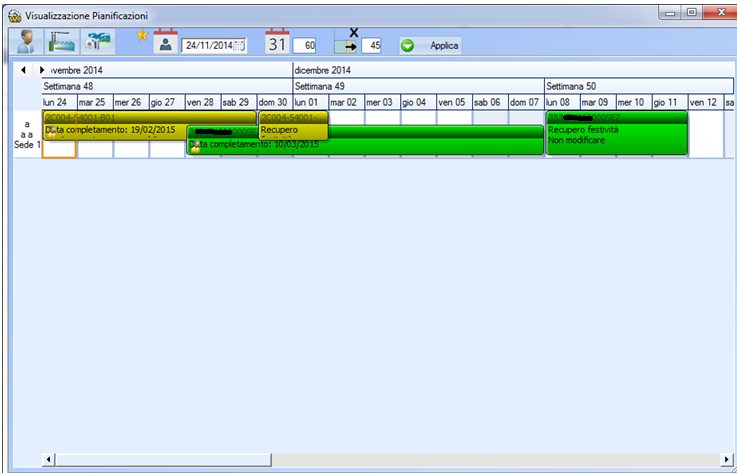Minimize the Visualizzazione Pianificazioni window
Image resolution: width=737 pixels, height=475 pixels.
[670, 12]
